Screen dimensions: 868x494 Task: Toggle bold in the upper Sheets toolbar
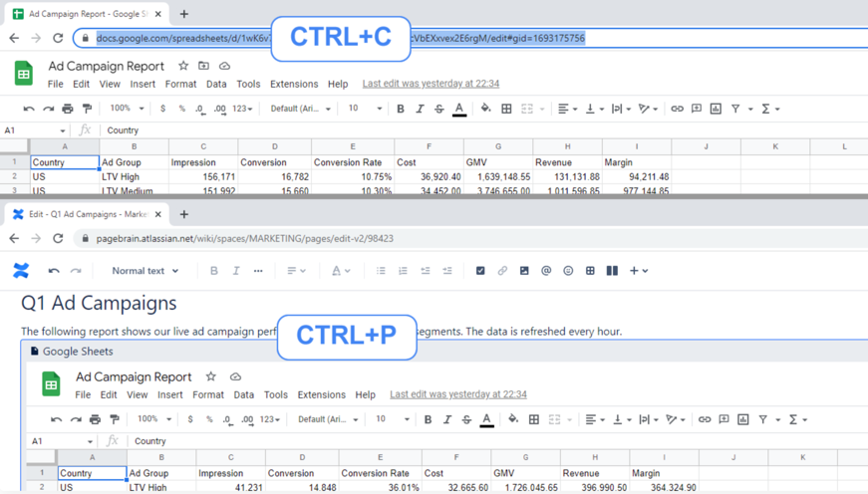401,109
